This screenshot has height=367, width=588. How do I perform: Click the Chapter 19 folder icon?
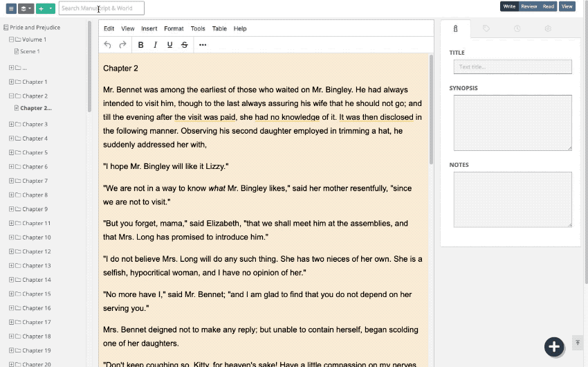(18, 350)
